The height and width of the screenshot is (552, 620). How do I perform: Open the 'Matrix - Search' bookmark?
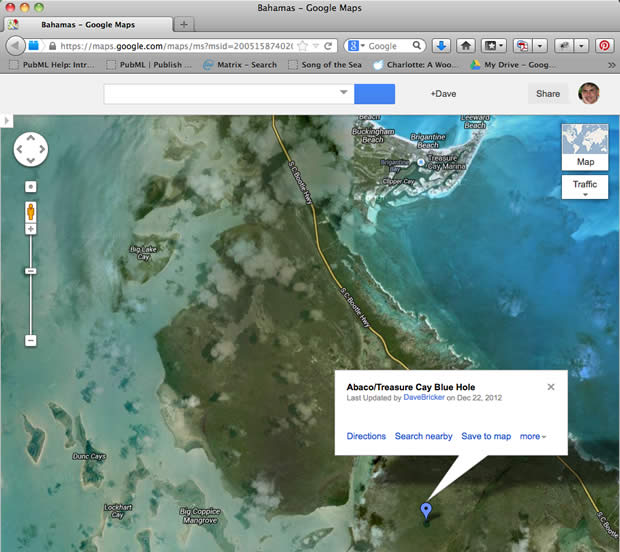(240, 65)
